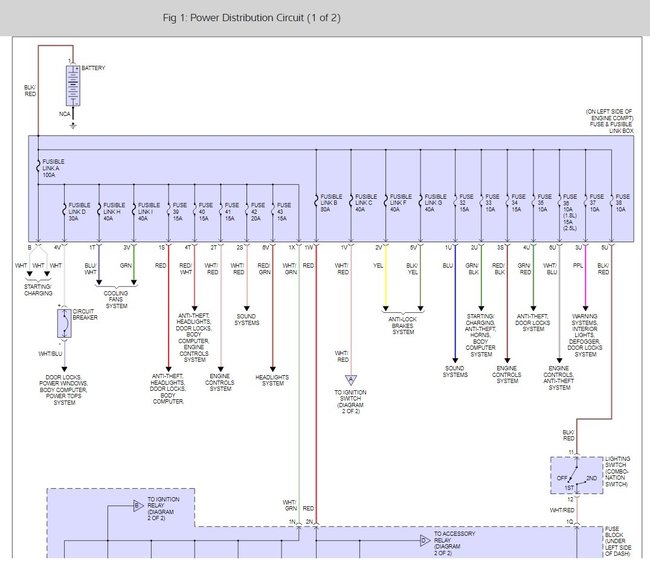This screenshot has height=563, width=650.
Task: Click Anti-Theft, Door Locks System label
Action: (x=533, y=323)
